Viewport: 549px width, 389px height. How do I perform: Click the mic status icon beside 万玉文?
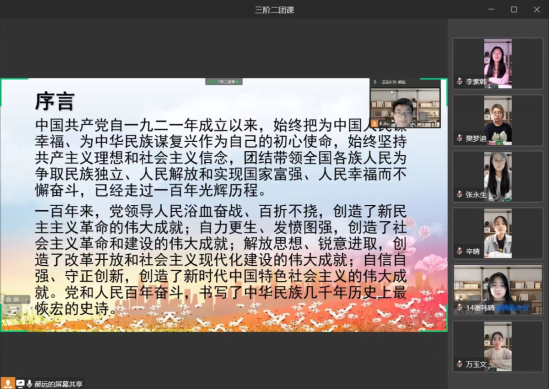tap(460, 364)
